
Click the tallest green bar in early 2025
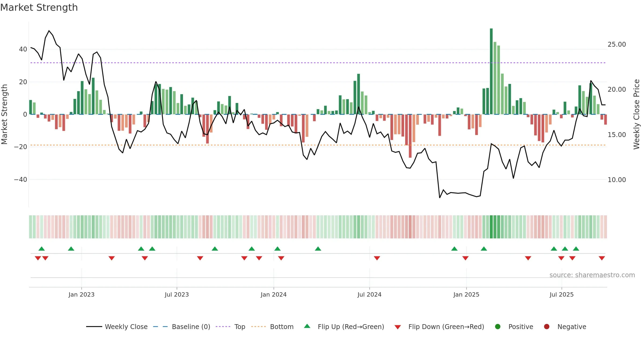[491, 71]
